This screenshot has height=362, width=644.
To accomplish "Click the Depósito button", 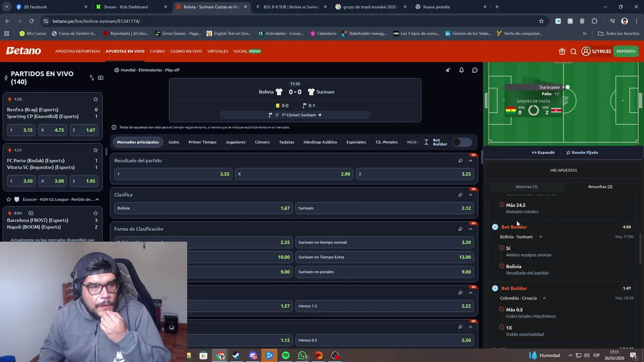I will 626,51.
